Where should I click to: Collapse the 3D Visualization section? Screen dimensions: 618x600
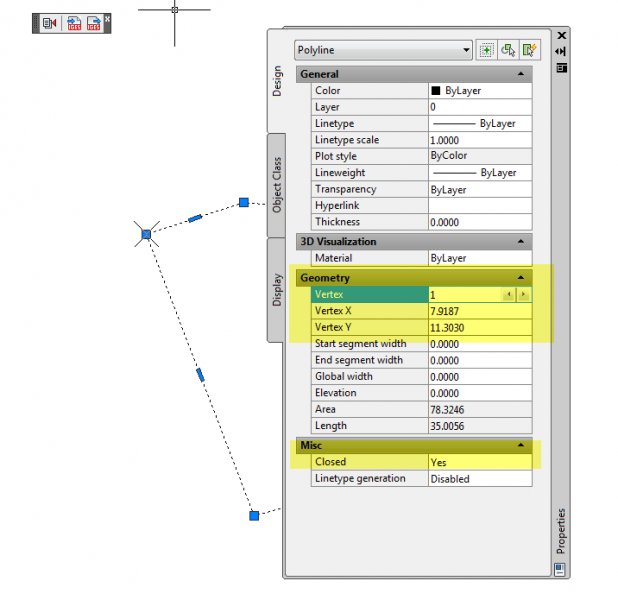click(520, 241)
